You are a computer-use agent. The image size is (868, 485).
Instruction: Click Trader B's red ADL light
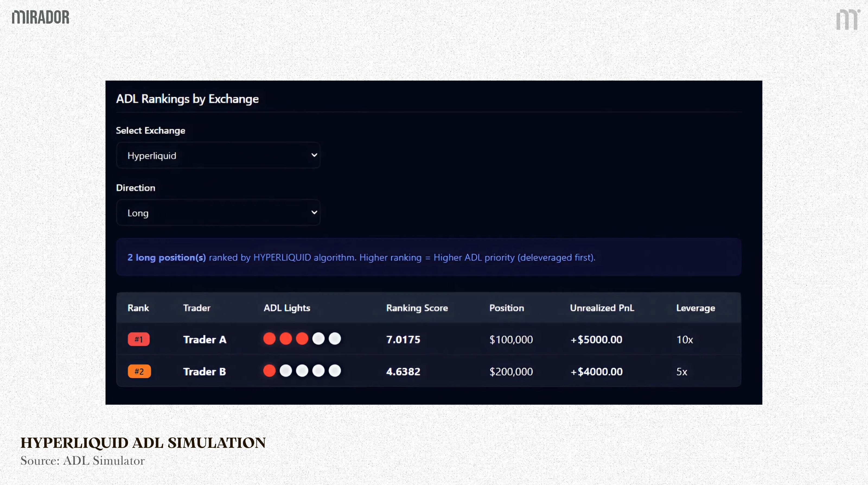(269, 371)
